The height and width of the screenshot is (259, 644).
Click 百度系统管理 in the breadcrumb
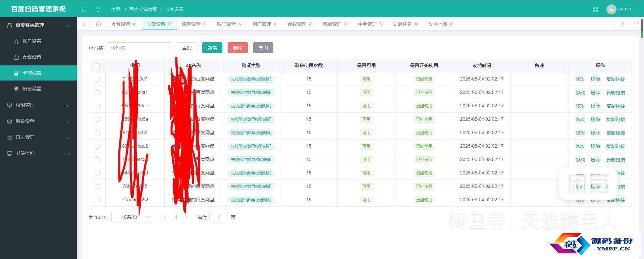pos(143,9)
